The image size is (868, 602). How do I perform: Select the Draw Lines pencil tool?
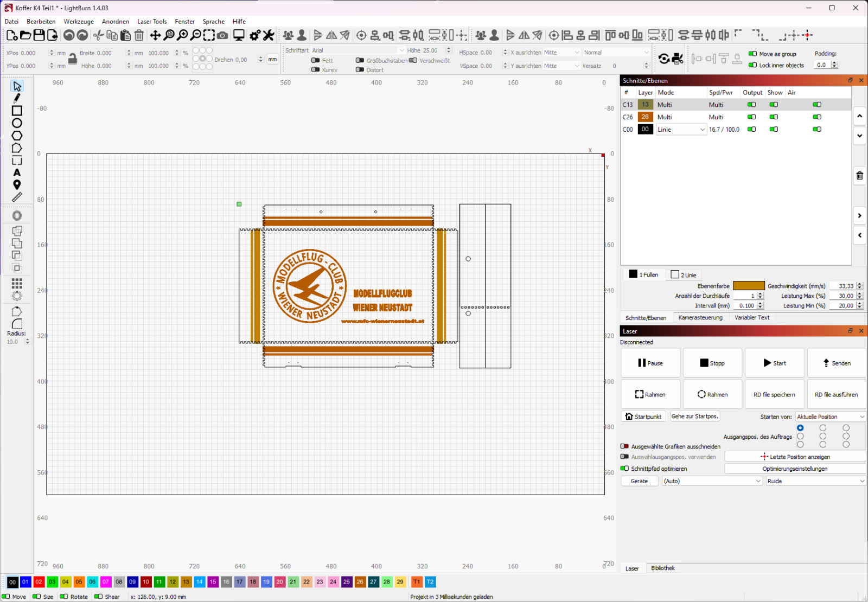17,98
